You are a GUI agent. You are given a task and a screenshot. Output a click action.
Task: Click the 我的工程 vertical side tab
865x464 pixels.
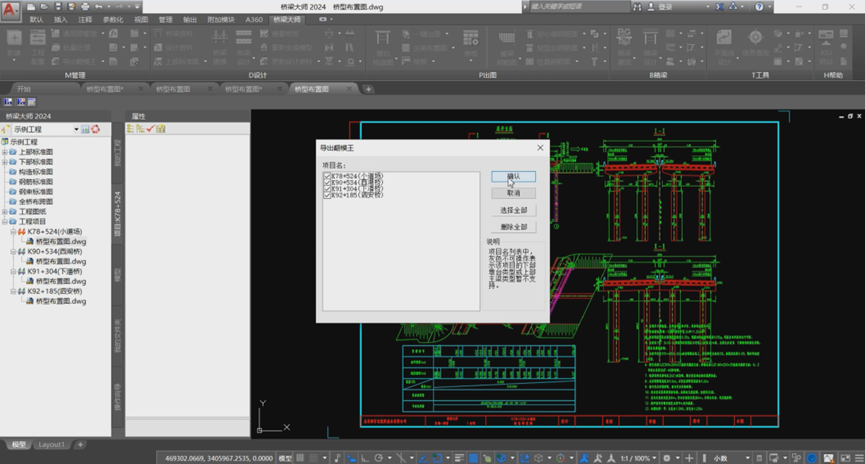(x=117, y=153)
